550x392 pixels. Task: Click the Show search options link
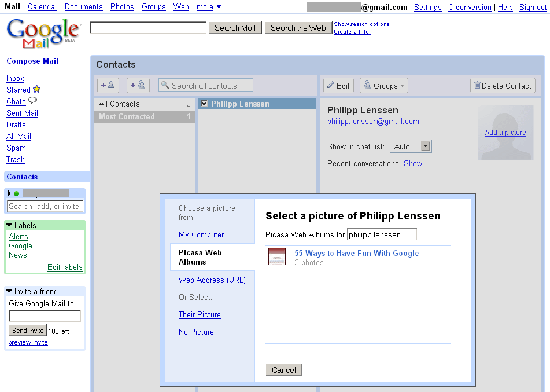point(361,24)
